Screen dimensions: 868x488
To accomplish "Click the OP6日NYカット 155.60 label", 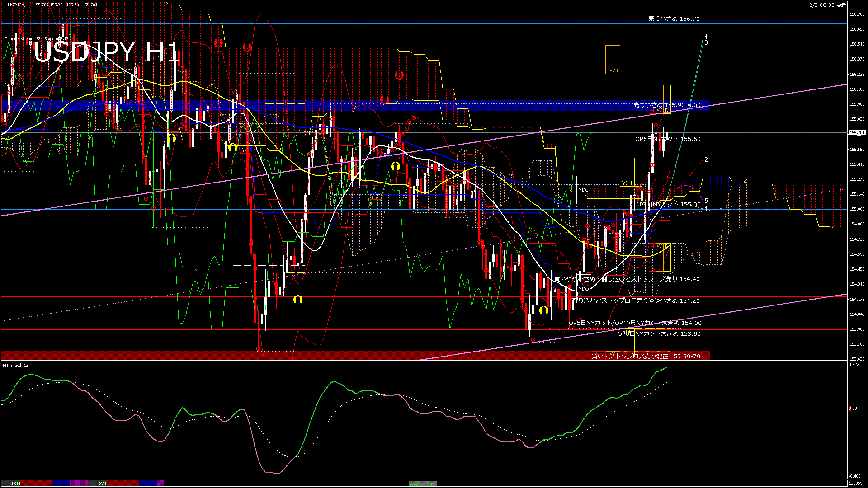I will click(668, 139).
